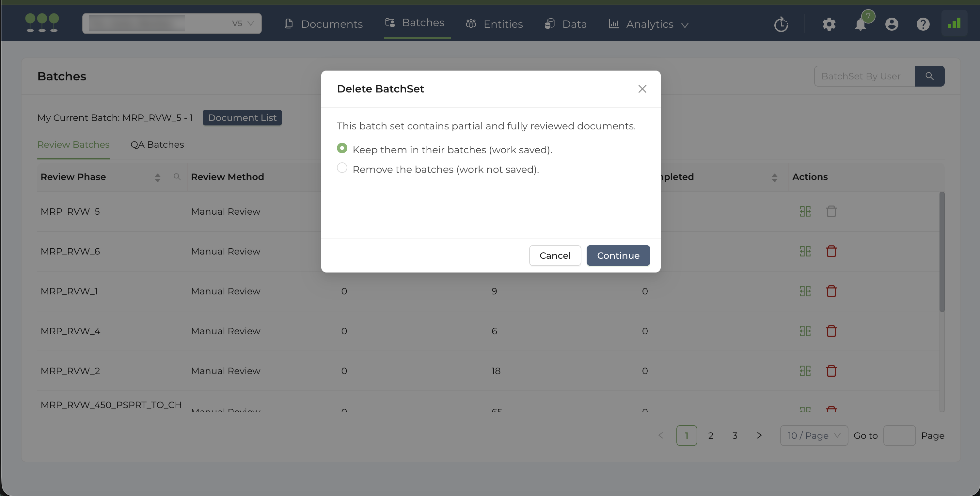Click the help question mark icon
The image size is (980, 496).
tap(923, 25)
